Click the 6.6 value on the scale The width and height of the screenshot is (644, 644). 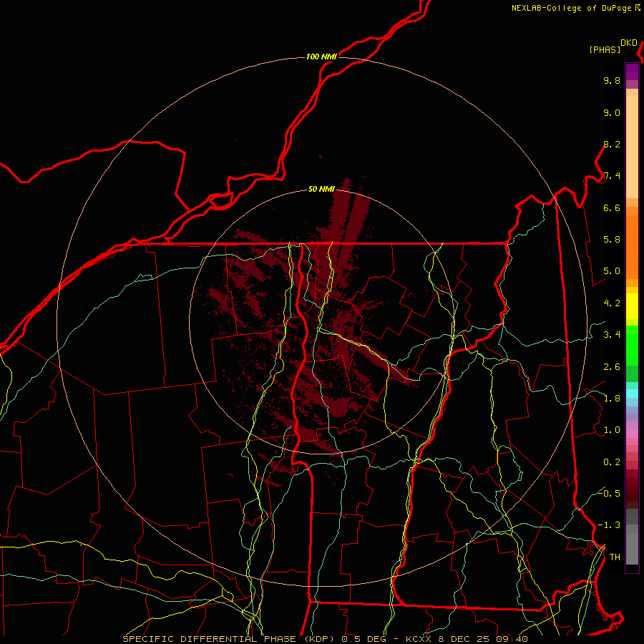pos(612,208)
